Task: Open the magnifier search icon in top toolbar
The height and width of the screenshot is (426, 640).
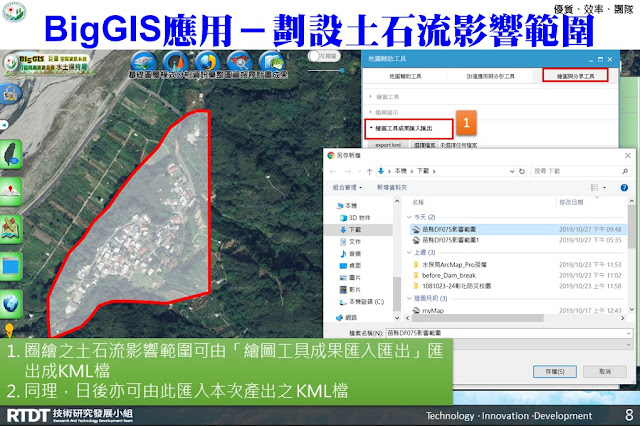Action: click(240, 62)
